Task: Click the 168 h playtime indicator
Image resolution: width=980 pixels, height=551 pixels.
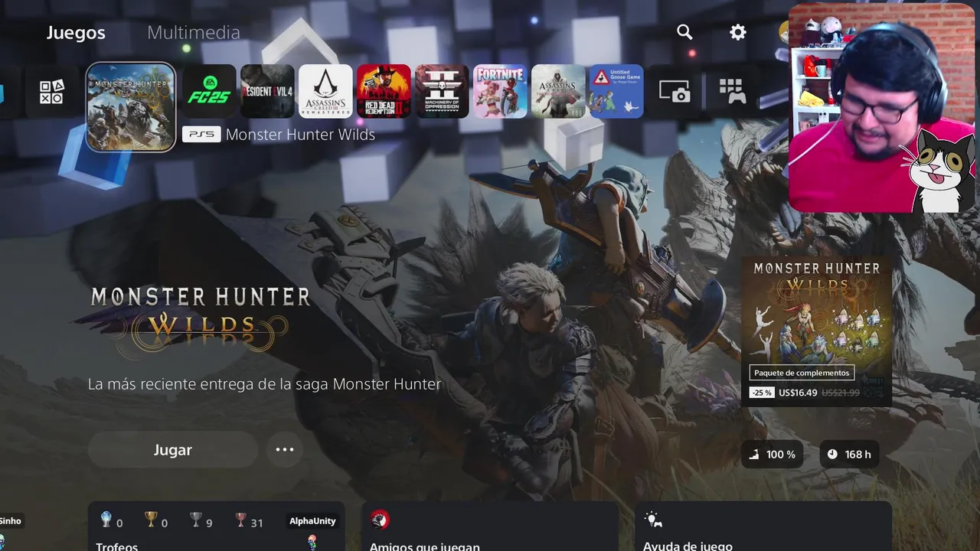Action: tap(849, 455)
